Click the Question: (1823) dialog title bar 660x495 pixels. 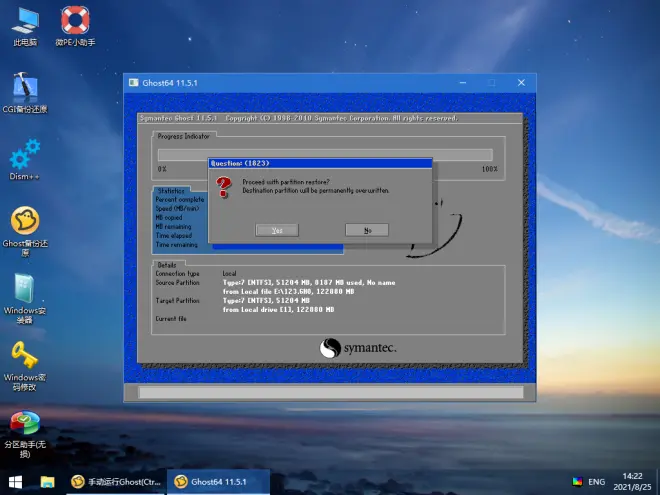click(320, 163)
